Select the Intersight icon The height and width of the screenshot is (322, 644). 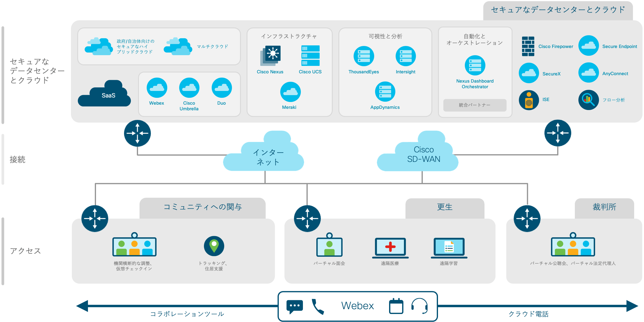click(x=406, y=56)
